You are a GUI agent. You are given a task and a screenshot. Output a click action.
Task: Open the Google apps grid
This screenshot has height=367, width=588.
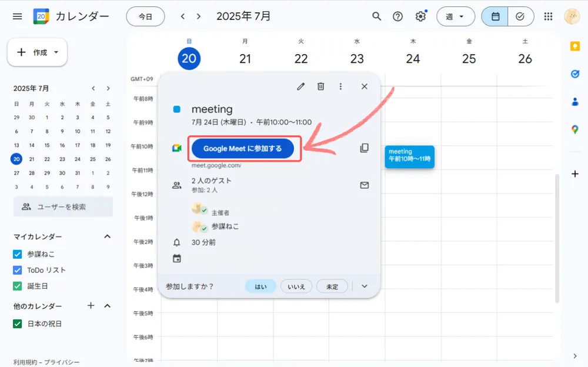(548, 16)
